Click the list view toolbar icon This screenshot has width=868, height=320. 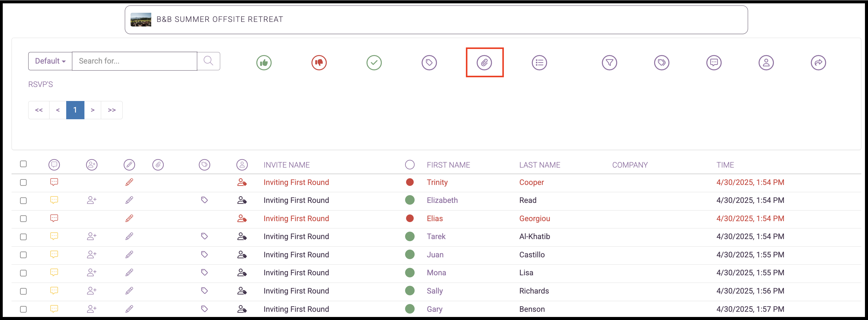tap(539, 62)
